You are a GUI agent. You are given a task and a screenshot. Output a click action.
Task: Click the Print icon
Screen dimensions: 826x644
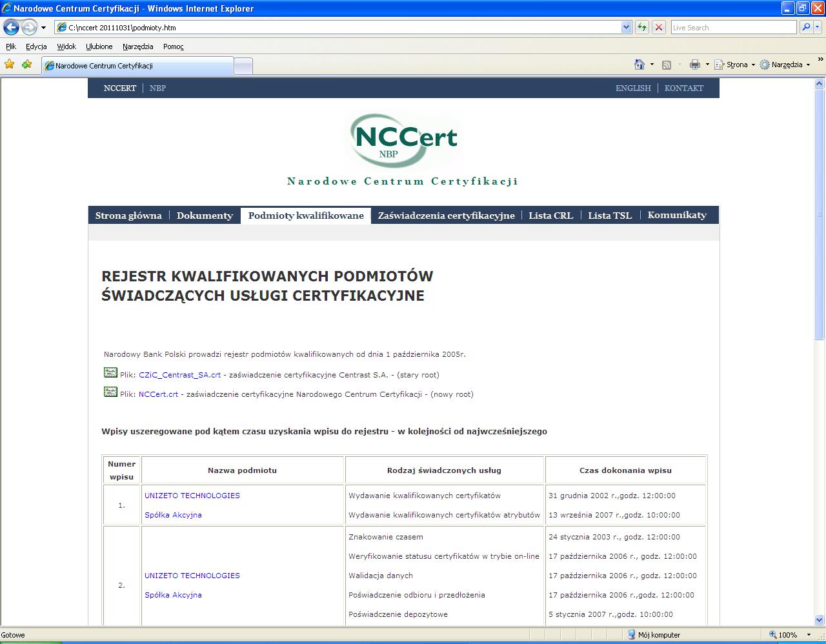click(x=695, y=65)
